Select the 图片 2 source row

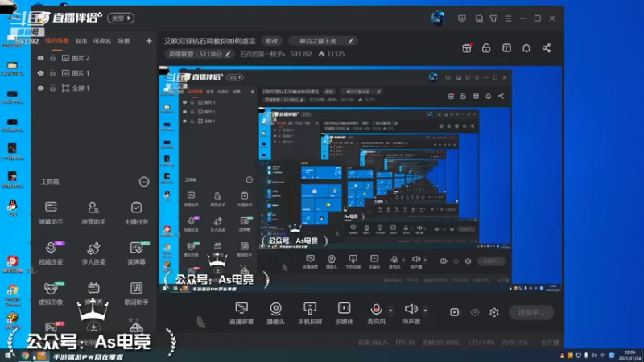point(94,58)
